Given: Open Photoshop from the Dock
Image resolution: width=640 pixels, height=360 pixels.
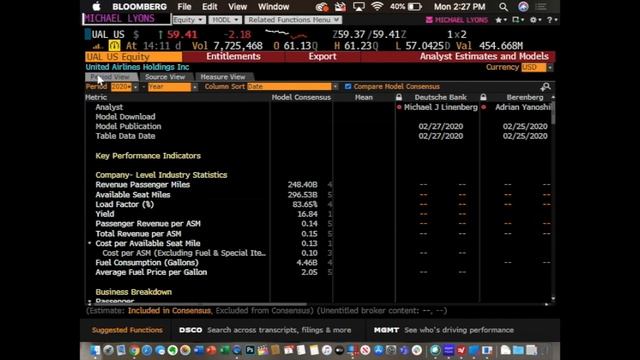Looking at the screenshot, I should (x=250, y=350).
